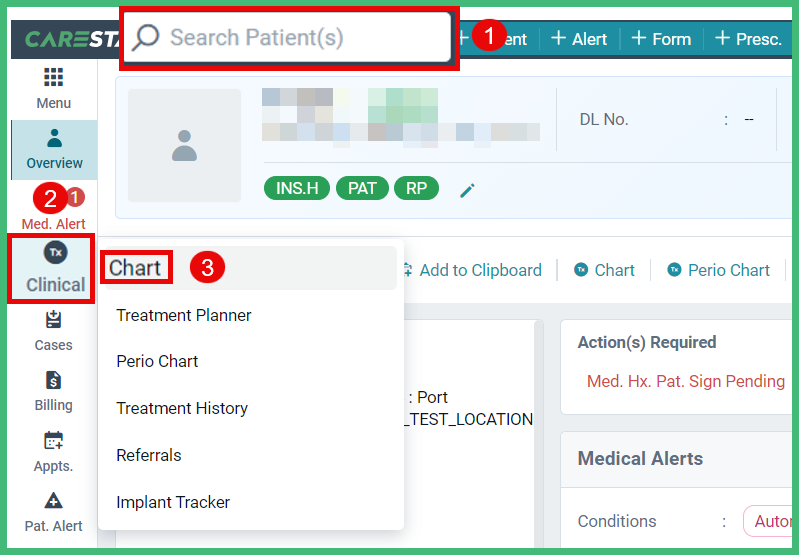Open the Menu grid icon

click(54, 77)
